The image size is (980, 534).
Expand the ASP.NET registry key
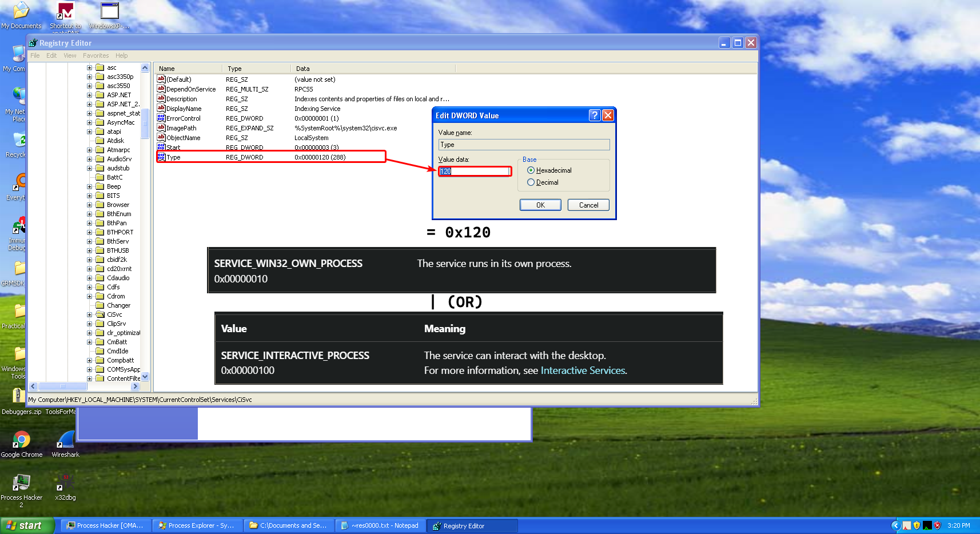[x=89, y=95]
